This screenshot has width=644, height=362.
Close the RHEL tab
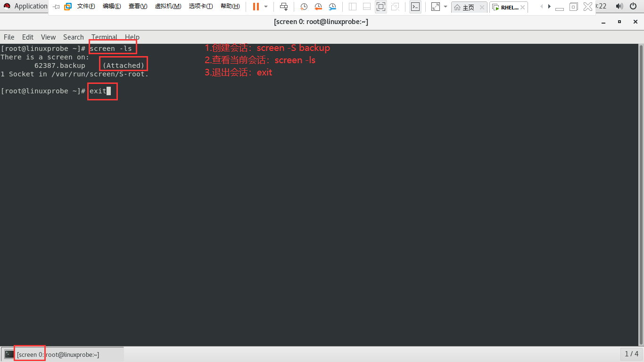(523, 8)
